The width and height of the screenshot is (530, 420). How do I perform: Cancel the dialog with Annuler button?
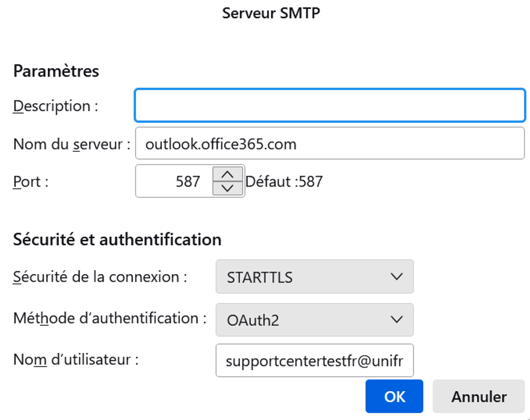point(479,396)
